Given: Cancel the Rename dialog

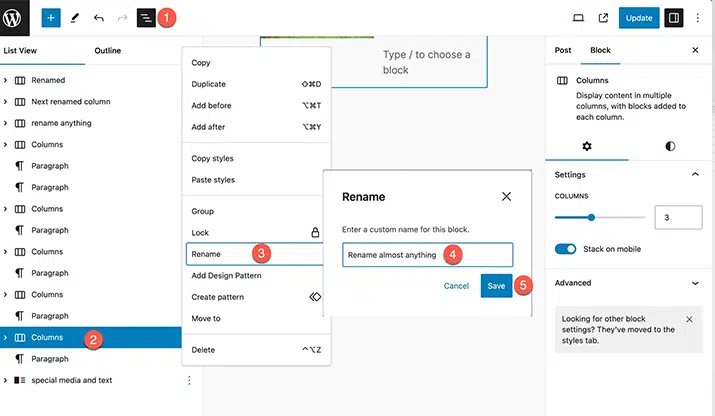Looking at the screenshot, I should click(456, 286).
